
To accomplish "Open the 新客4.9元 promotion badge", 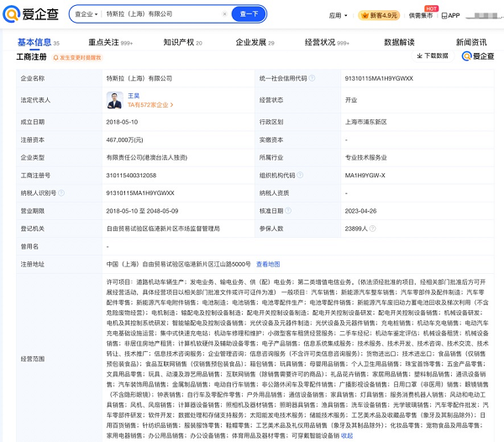I will click(379, 15).
